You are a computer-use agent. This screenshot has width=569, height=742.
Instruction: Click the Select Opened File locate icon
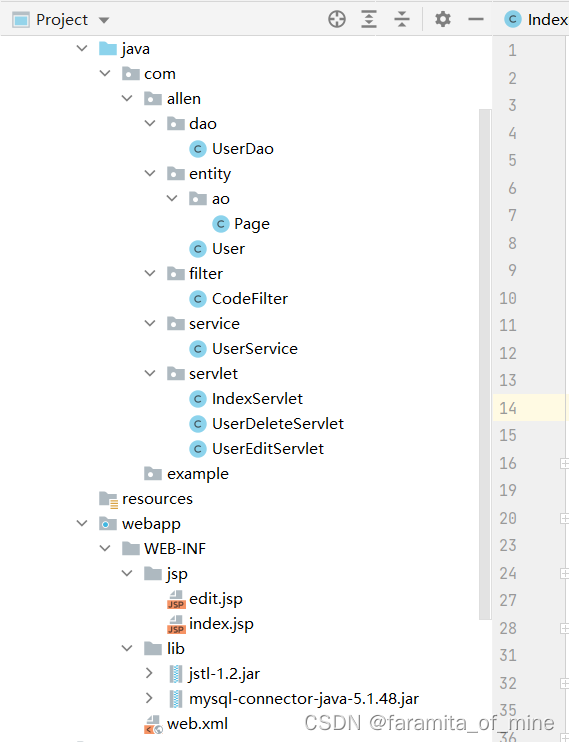click(x=337, y=19)
